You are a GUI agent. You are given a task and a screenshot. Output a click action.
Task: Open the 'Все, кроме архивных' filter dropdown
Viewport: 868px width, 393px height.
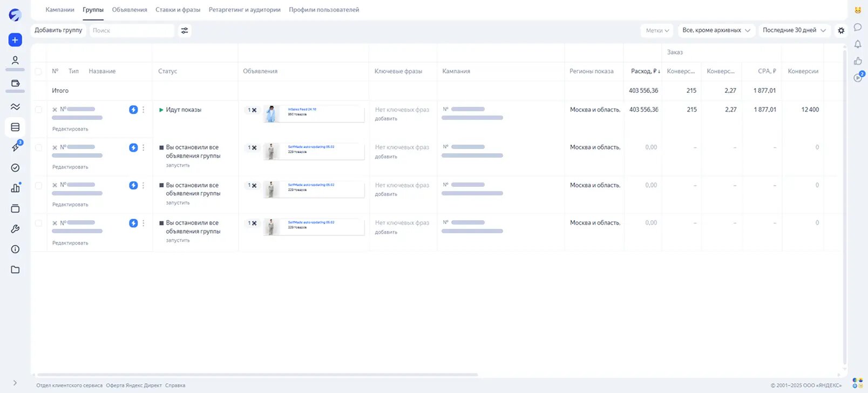point(716,31)
